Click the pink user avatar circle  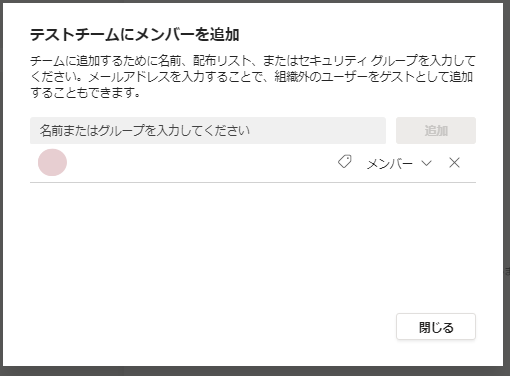click(x=52, y=162)
